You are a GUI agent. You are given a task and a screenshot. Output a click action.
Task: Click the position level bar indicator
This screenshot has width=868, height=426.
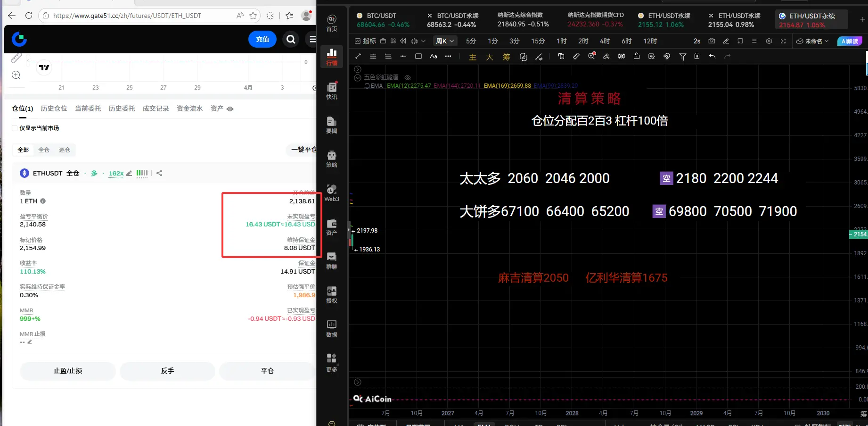[x=142, y=173]
